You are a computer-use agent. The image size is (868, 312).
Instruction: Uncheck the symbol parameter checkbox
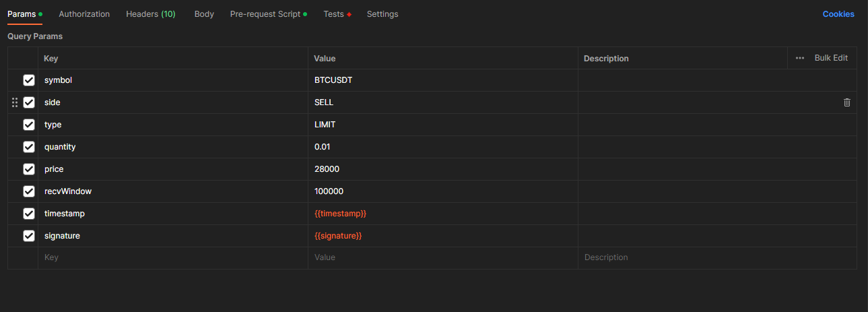[x=29, y=80]
